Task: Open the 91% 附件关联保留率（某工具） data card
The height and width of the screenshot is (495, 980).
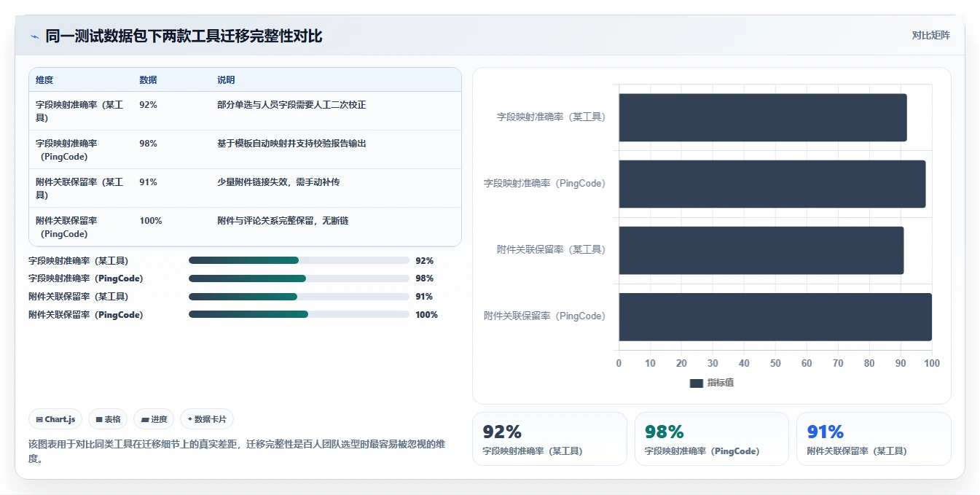Action: click(x=874, y=439)
